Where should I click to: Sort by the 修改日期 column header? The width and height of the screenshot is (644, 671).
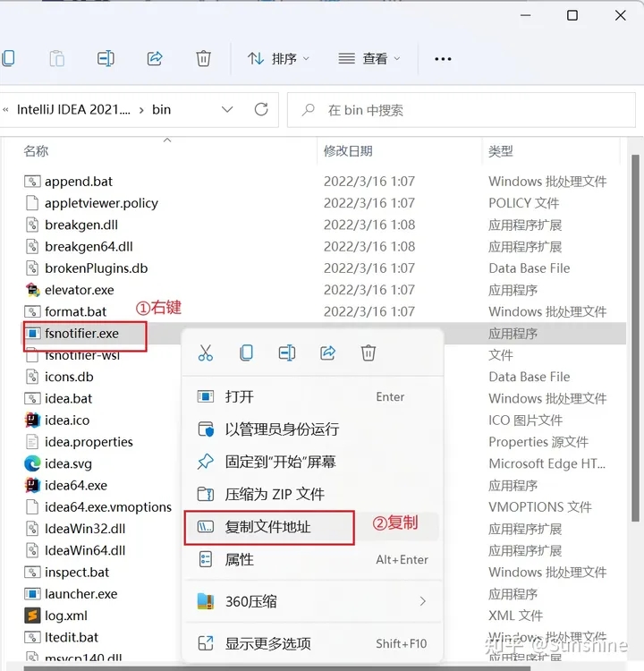coord(348,151)
